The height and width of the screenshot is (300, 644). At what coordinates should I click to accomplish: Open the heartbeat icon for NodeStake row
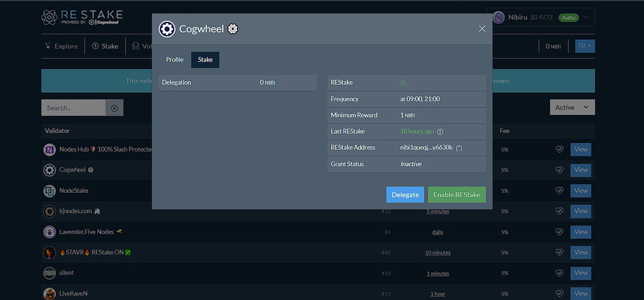click(x=559, y=191)
